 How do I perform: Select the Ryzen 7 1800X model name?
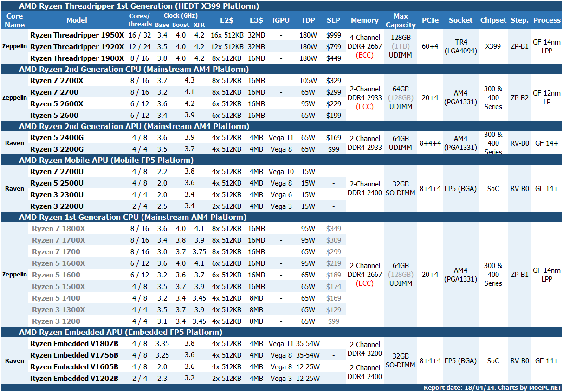coord(58,229)
